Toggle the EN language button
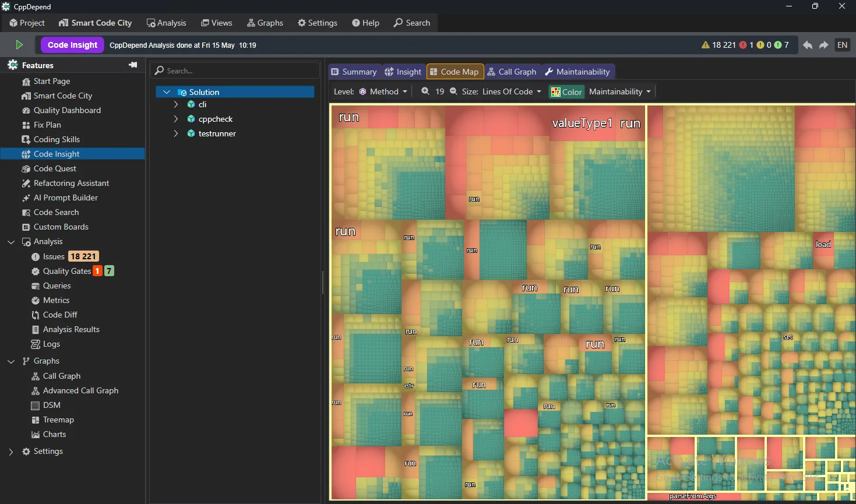856x504 pixels. point(843,45)
